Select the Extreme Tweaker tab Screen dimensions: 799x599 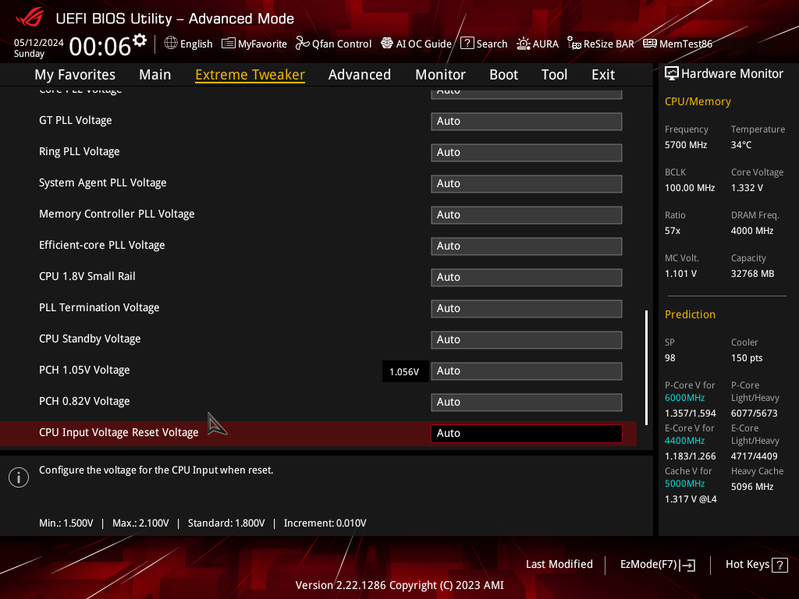[x=250, y=75]
